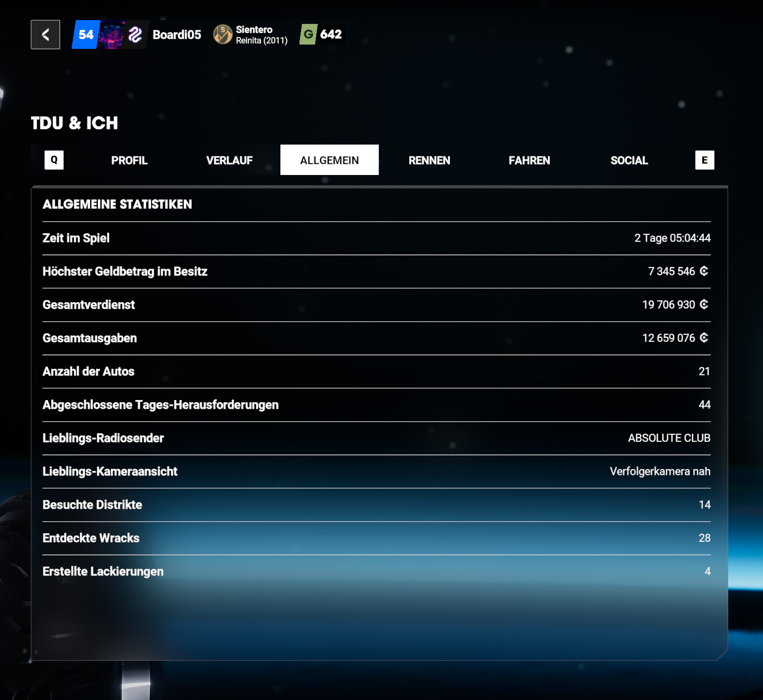
Task: Select the Lieblings-Radiosender label
Action: pyautogui.click(x=103, y=438)
